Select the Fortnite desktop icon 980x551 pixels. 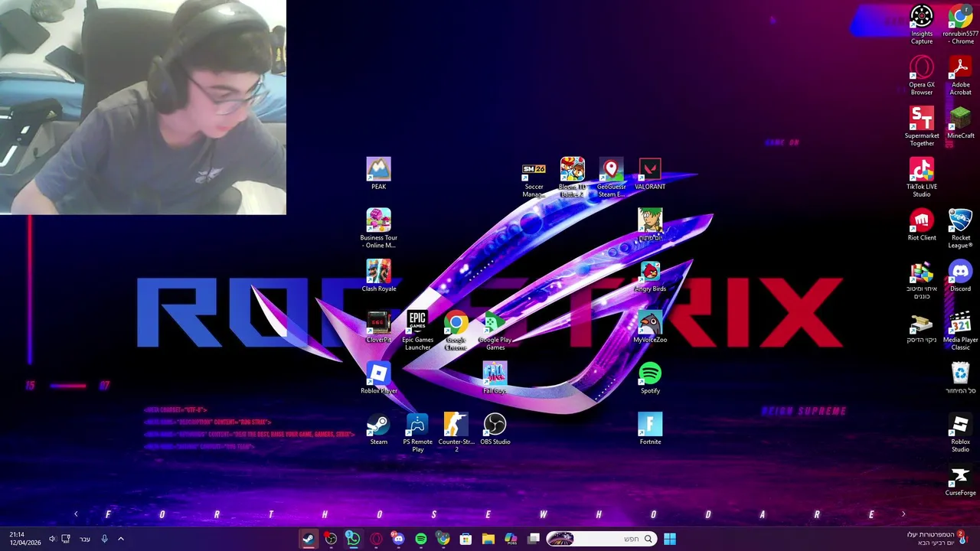tap(650, 429)
